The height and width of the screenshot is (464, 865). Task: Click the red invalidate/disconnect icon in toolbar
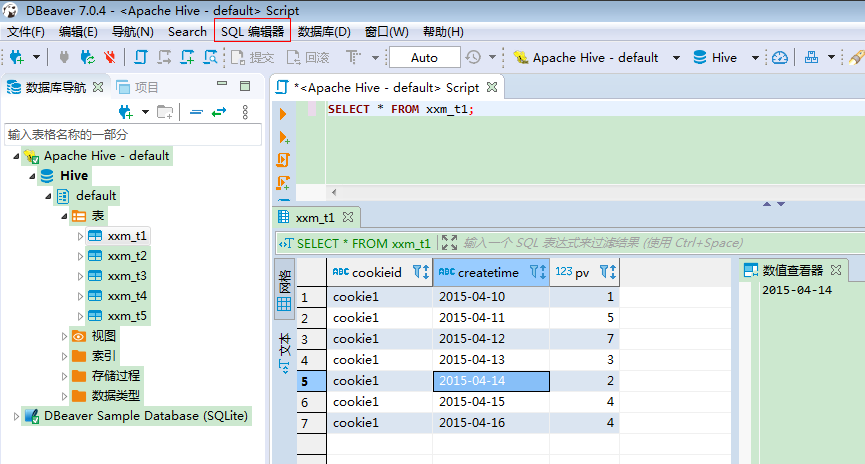(110, 57)
